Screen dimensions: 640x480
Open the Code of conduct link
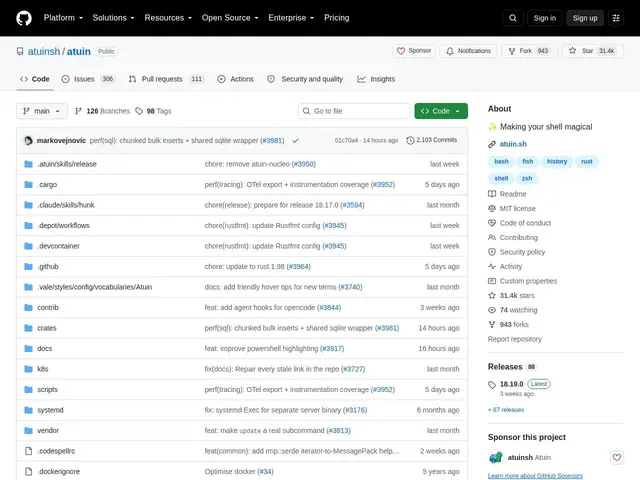(525, 223)
